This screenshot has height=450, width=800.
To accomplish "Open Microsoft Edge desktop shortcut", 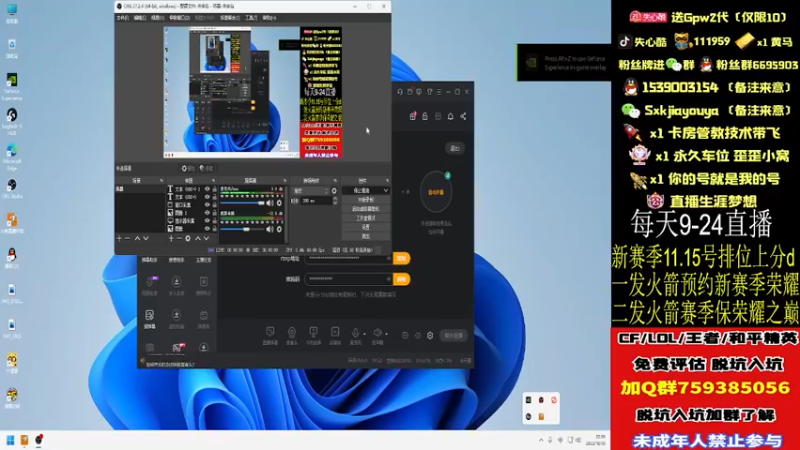I will click(12, 157).
